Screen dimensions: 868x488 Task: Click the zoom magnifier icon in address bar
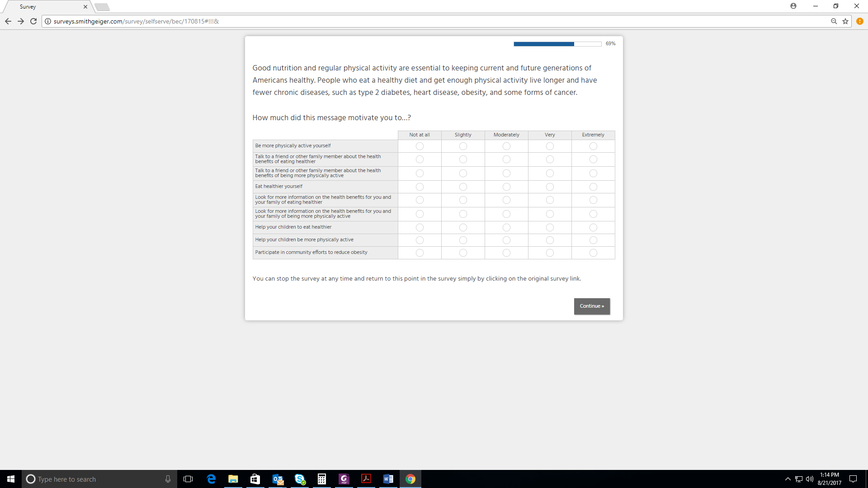point(834,21)
